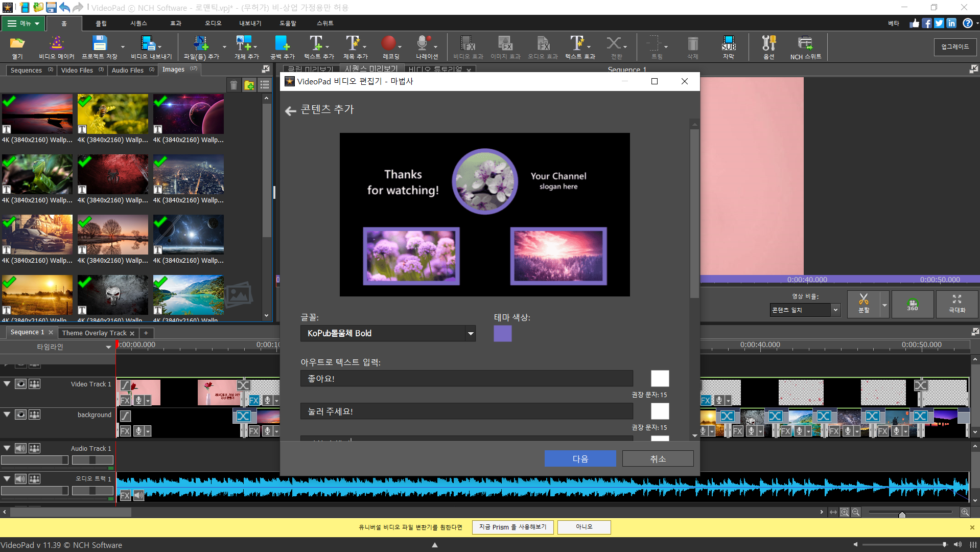The height and width of the screenshot is (552, 980).
Task: Click the 좋아요! outro text input field
Action: click(x=466, y=379)
